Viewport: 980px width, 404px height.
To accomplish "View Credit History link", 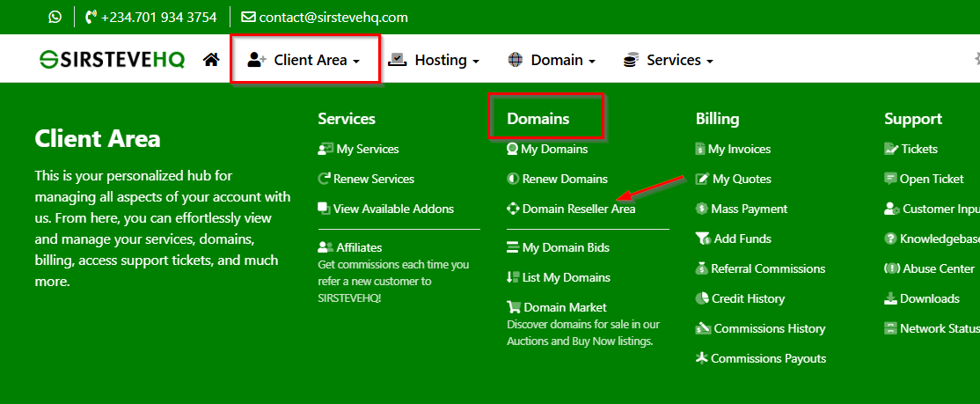I will click(x=748, y=299).
